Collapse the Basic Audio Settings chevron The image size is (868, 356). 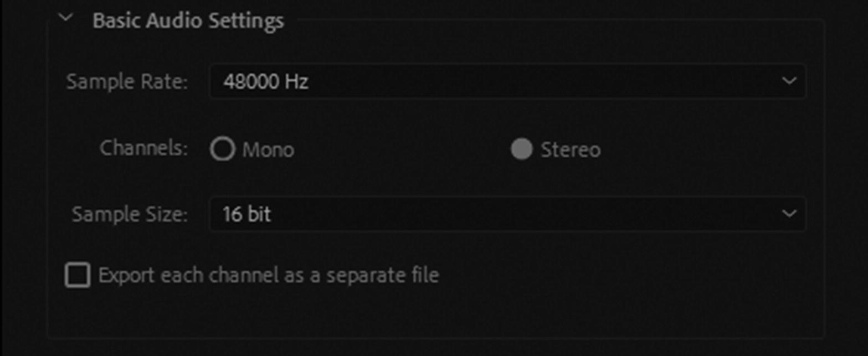click(66, 18)
